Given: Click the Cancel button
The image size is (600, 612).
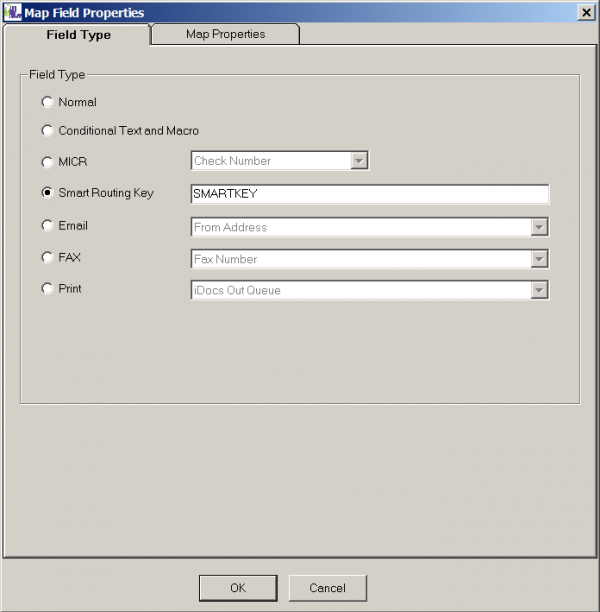Looking at the screenshot, I should (x=327, y=588).
